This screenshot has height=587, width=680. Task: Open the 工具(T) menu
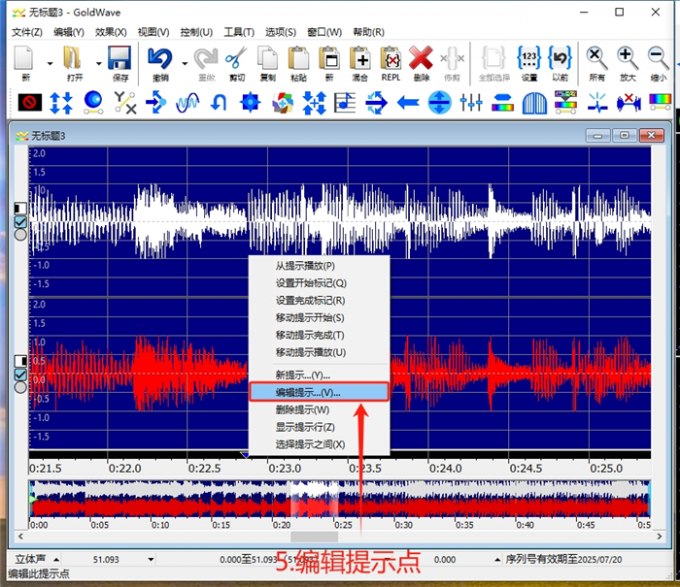pyautogui.click(x=239, y=32)
